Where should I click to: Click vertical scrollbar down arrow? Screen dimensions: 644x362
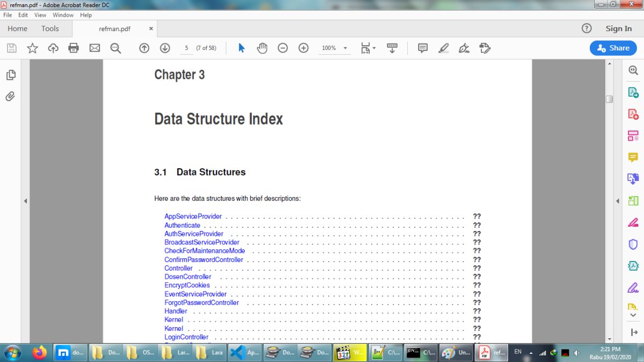[x=610, y=339]
